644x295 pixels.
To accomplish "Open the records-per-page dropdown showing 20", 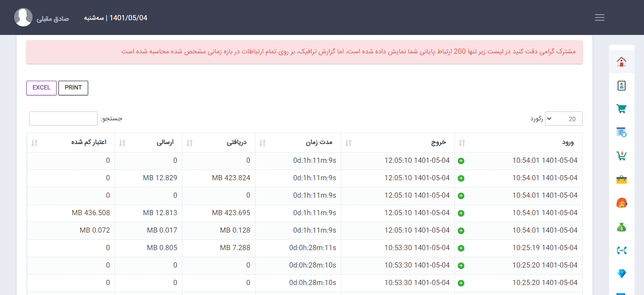I will (563, 119).
